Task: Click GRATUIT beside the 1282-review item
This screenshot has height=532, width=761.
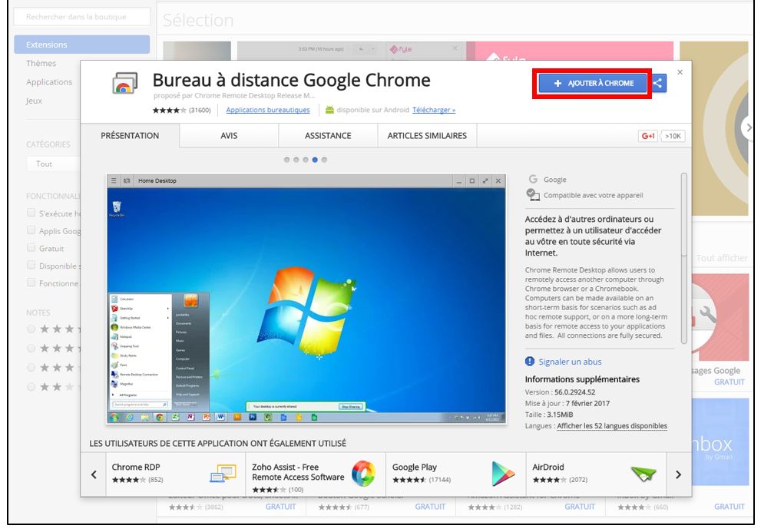Action: (x=580, y=506)
